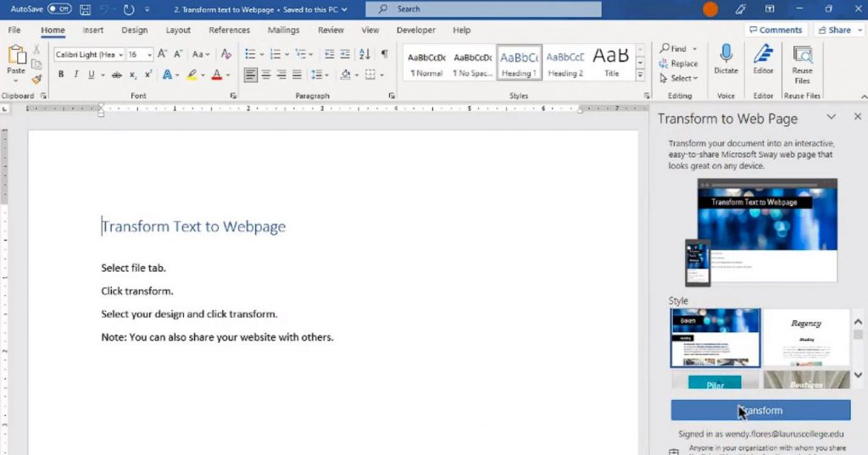
Task: Center align text
Action: [266, 75]
